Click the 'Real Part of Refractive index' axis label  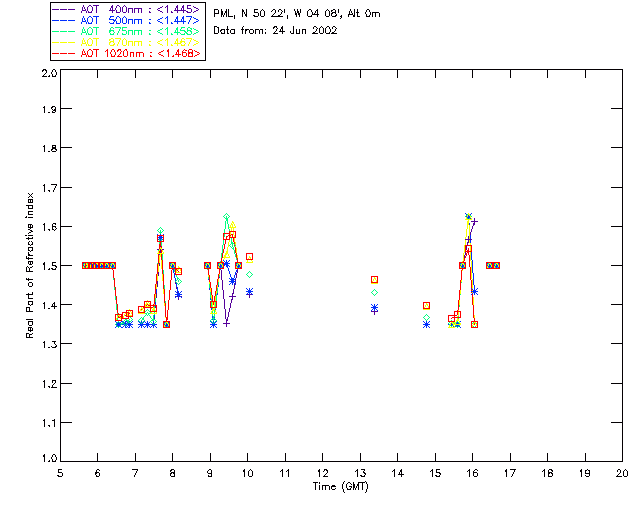tap(30, 265)
